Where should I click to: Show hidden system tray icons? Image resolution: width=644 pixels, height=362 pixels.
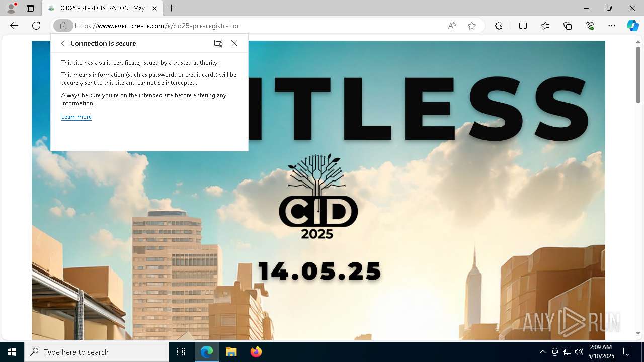[x=542, y=352]
